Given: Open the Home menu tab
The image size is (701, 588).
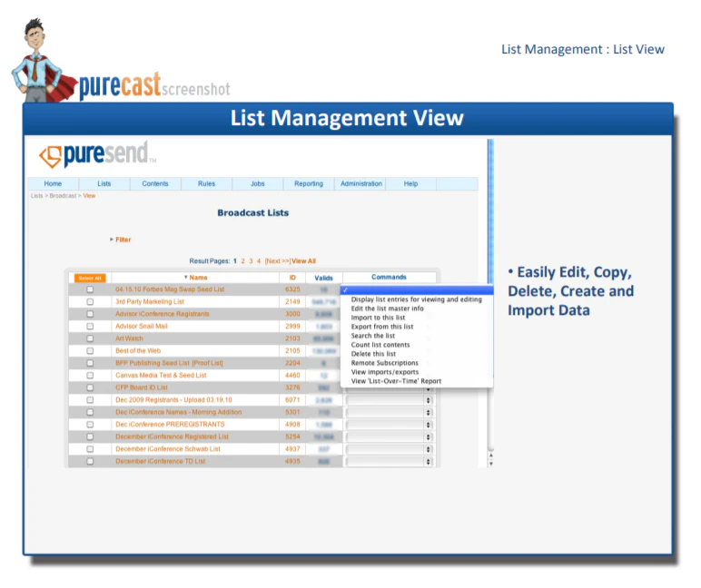Looking at the screenshot, I should (53, 183).
